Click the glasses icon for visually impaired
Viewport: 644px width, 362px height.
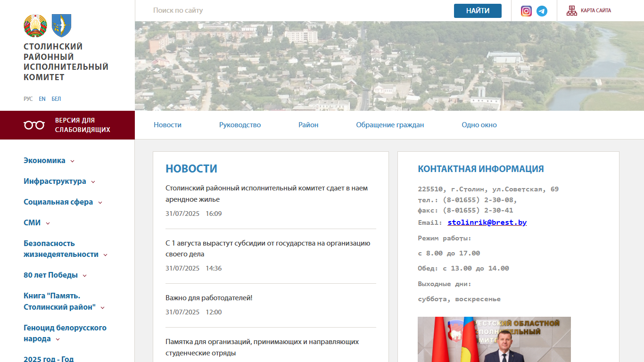click(x=34, y=125)
